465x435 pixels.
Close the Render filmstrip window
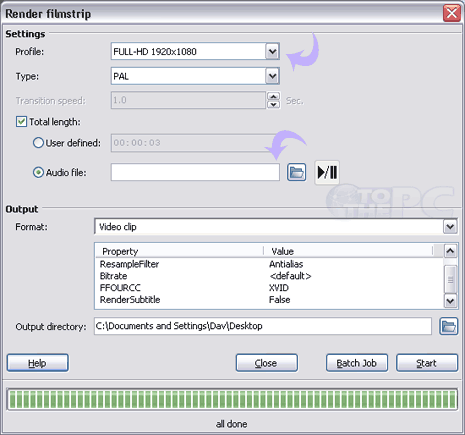452,14
